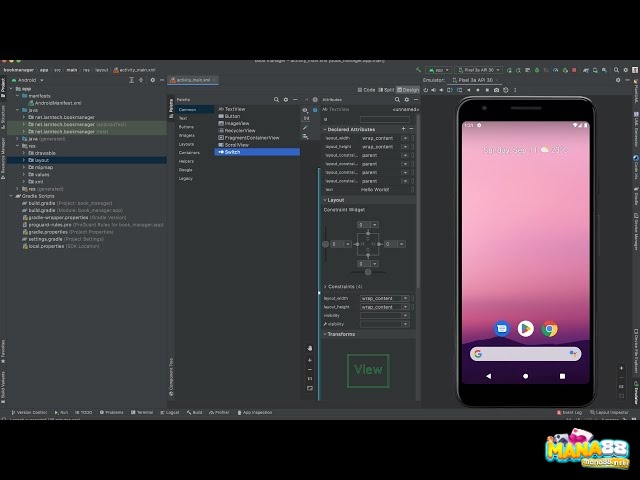Tap emulator Android home circle button
Image resolution: width=640 pixels, height=480 pixels.
526,376
